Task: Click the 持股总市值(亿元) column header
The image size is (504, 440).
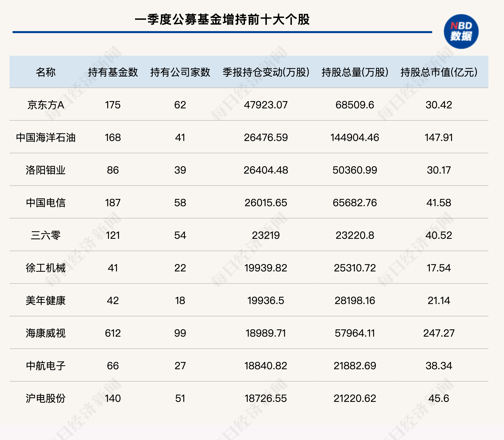Action: click(x=439, y=72)
